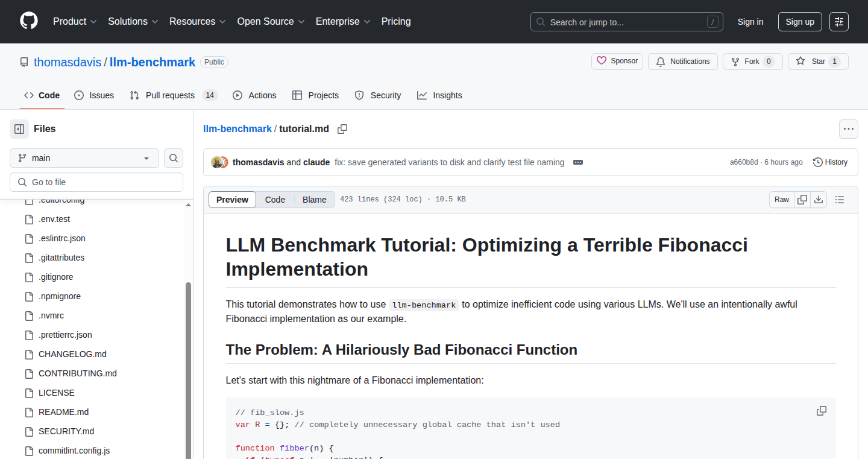Screen dimensions: 868x459
Task: View the file History
Action: pyautogui.click(x=830, y=162)
